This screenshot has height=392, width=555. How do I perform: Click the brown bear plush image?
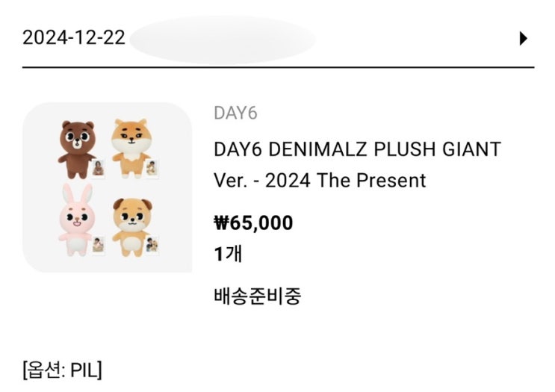pos(75,144)
